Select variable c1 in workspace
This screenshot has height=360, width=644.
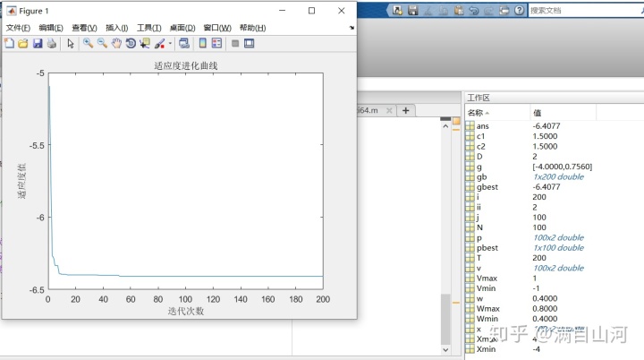[x=480, y=136]
